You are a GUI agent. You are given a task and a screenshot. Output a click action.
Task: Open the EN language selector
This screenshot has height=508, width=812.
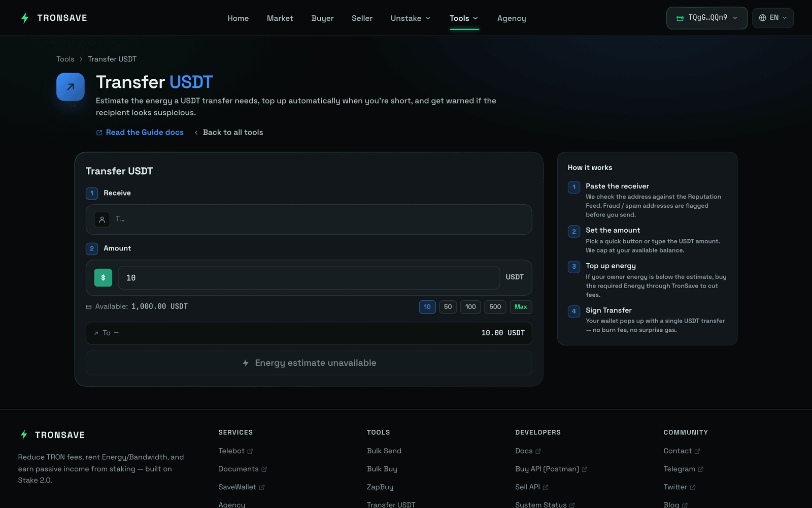pyautogui.click(x=773, y=18)
